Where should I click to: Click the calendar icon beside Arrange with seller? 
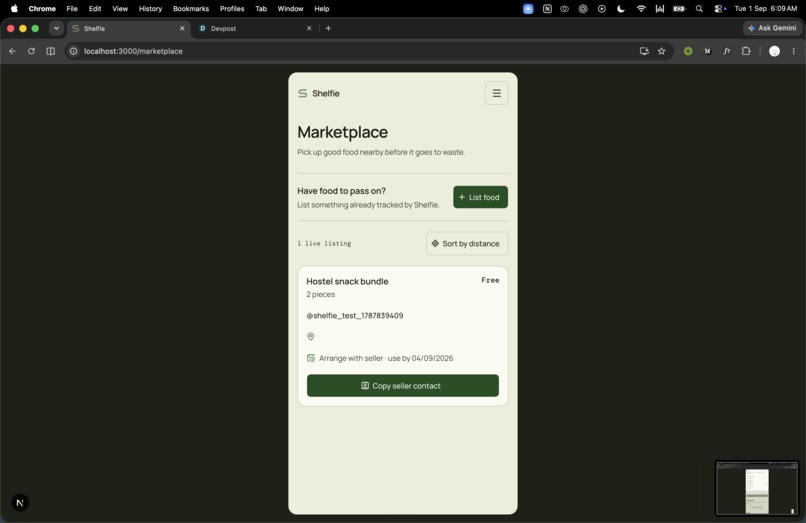tap(310, 358)
